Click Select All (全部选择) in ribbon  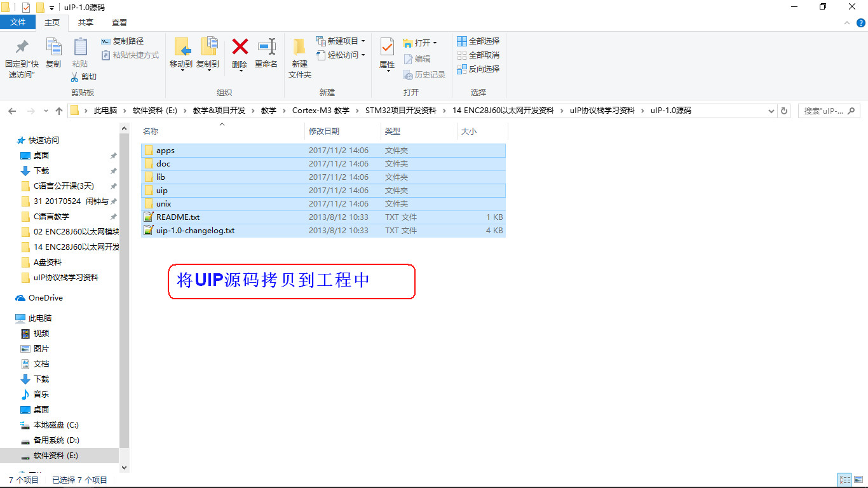tap(478, 41)
